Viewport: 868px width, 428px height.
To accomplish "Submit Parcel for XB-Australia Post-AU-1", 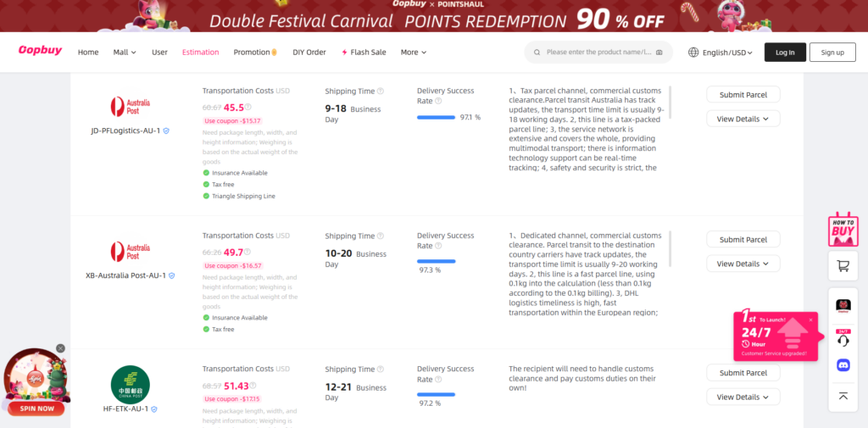I will (x=743, y=240).
